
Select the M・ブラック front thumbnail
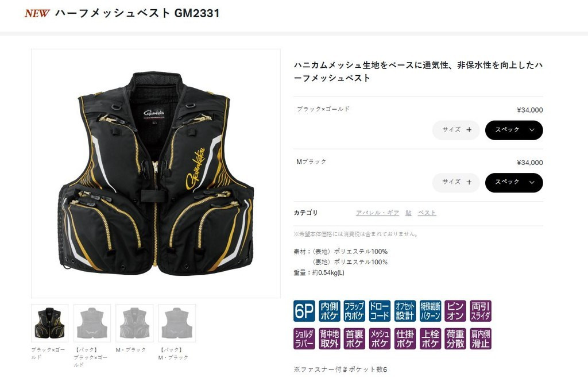tap(134, 323)
